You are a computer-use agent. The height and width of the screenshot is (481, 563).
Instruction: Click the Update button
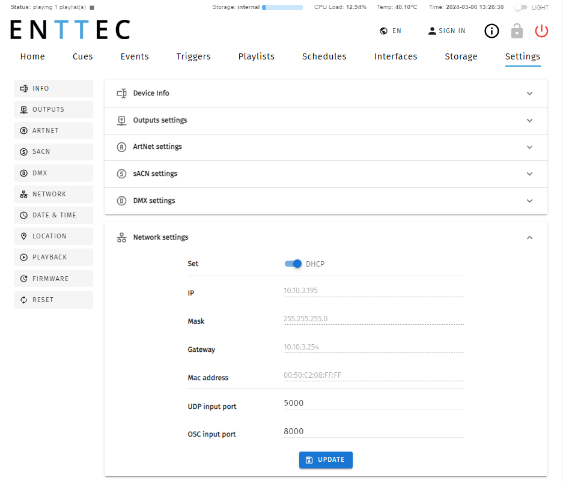[326, 460]
